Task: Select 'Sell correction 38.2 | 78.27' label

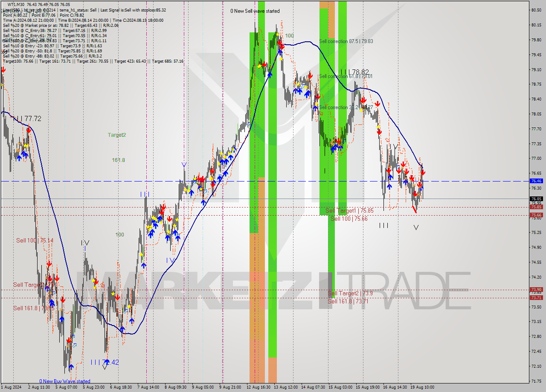Action: [346, 107]
